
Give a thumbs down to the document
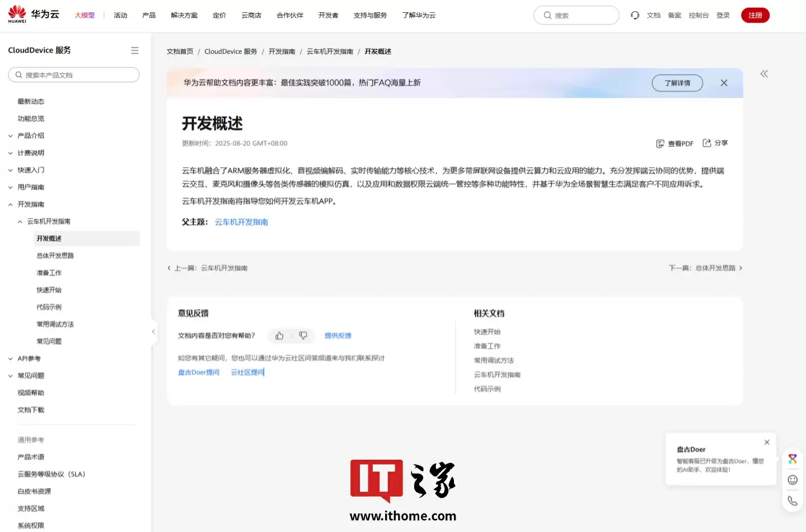pyautogui.click(x=303, y=336)
